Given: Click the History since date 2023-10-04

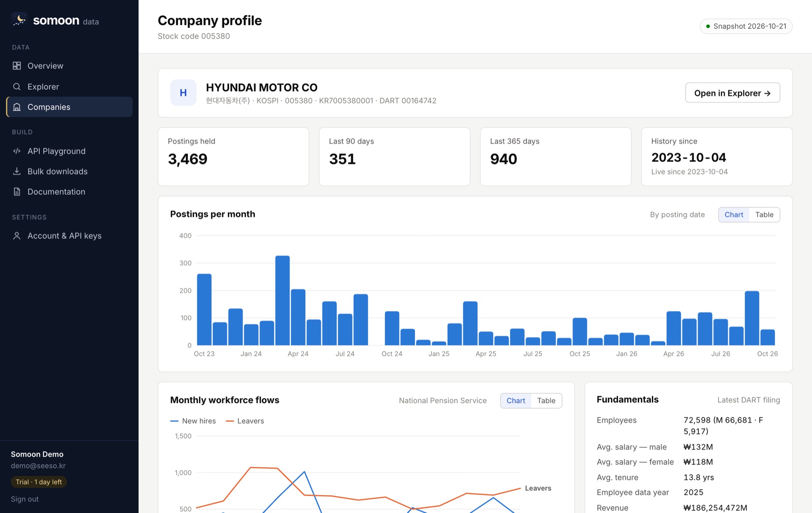Looking at the screenshot, I should coord(689,157).
